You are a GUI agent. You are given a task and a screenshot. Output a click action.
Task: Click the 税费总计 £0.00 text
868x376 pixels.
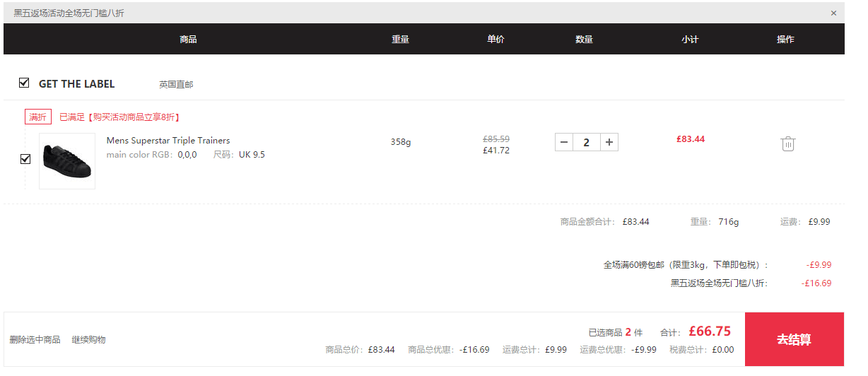(701, 350)
